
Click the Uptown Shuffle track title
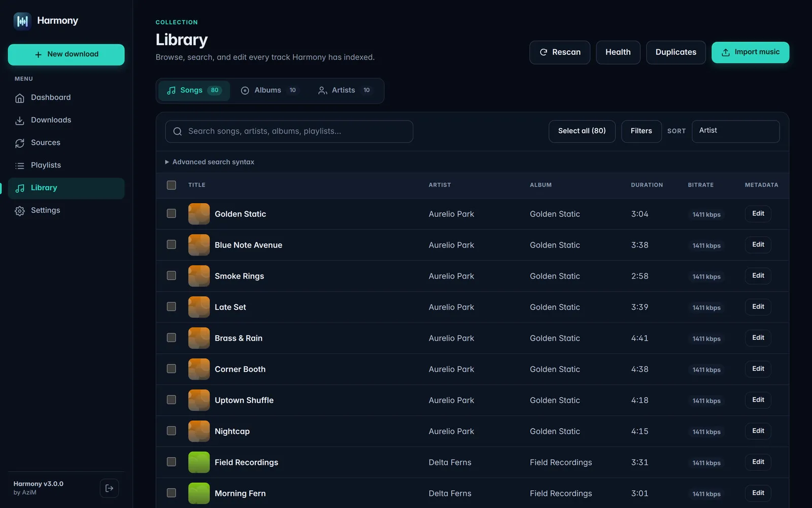pos(244,400)
